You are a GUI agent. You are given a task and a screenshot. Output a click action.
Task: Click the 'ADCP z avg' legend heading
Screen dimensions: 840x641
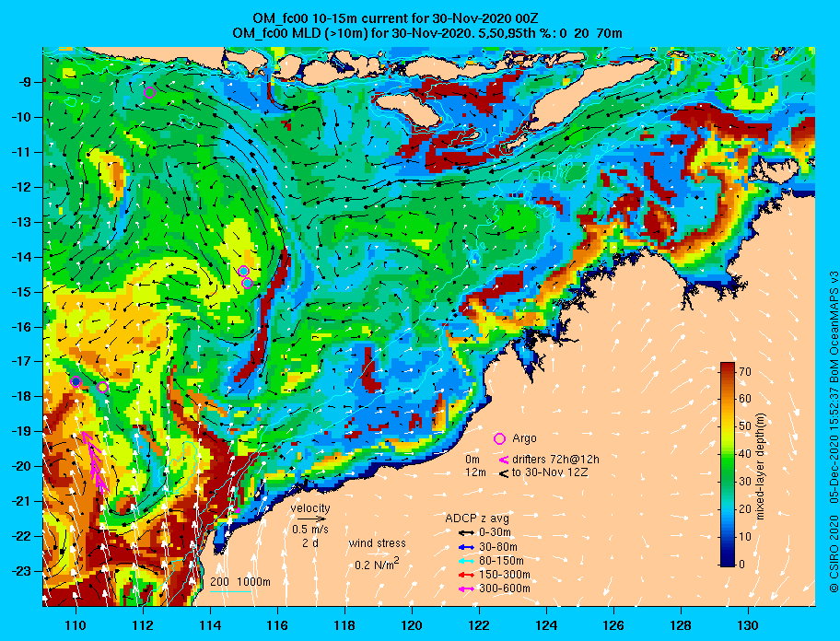click(x=477, y=519)
